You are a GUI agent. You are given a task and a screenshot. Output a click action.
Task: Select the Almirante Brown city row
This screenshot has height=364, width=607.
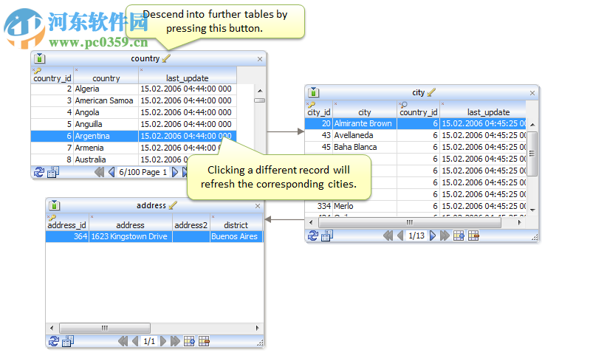(416, 123)
